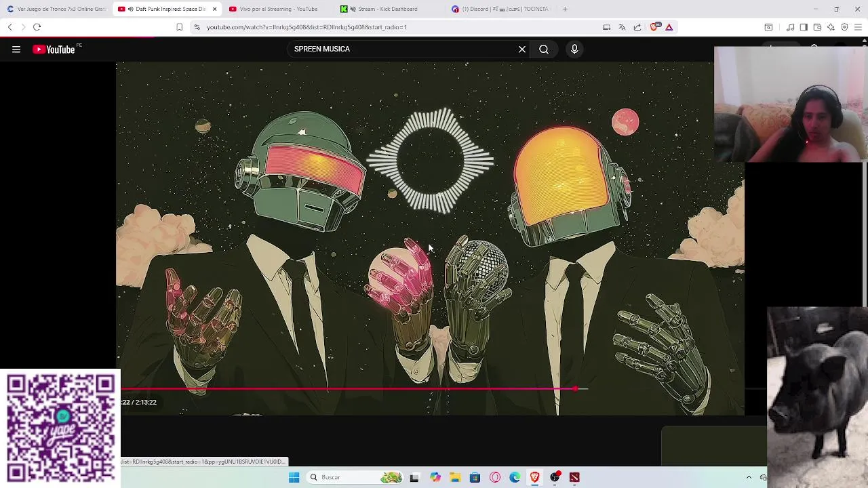Seek on the red video progress bar

click(354, 389)
